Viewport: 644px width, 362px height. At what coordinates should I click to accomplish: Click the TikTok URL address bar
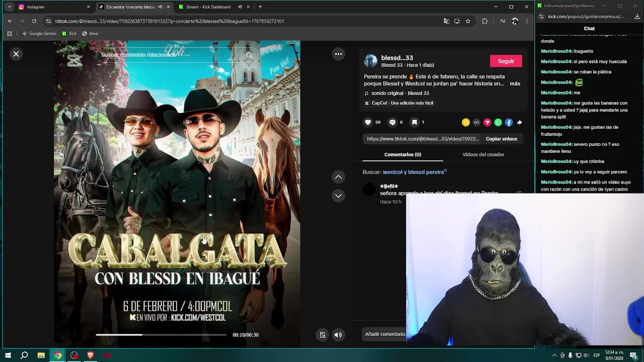[x=242, y=21]
